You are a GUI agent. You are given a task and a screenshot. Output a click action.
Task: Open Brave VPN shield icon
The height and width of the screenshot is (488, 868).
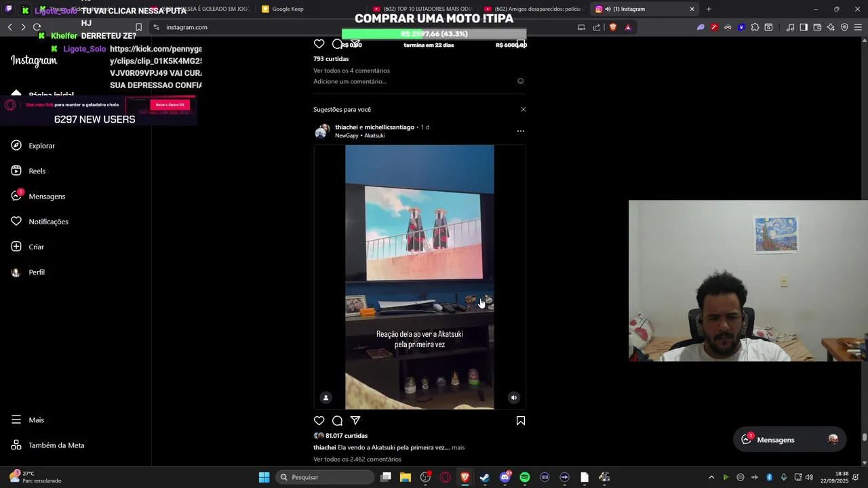pos(844,27)
